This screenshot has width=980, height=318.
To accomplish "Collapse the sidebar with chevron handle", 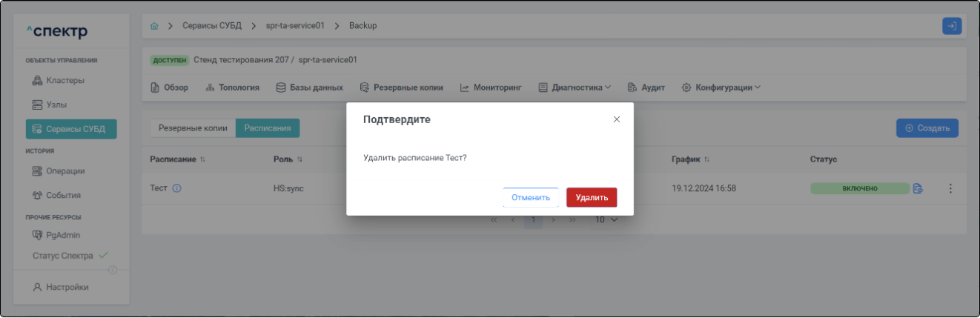I will tap(113, 269).
